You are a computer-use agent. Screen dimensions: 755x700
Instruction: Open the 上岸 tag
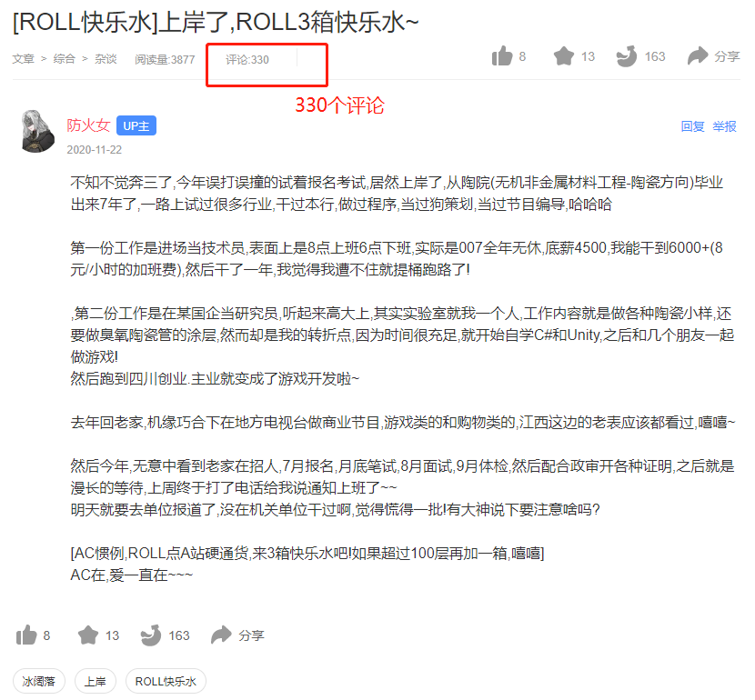pos(96,681)
